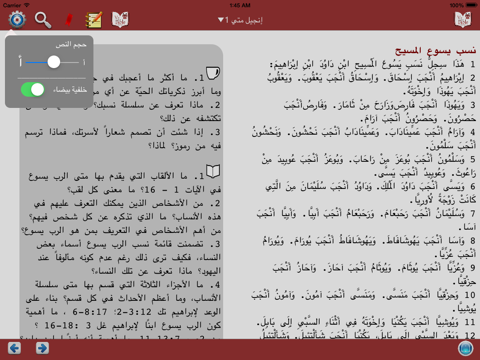The image size is (480, 360).
Task: Tap study question 3 about شعاراً لأسرتك
Action: click(122, 139)
